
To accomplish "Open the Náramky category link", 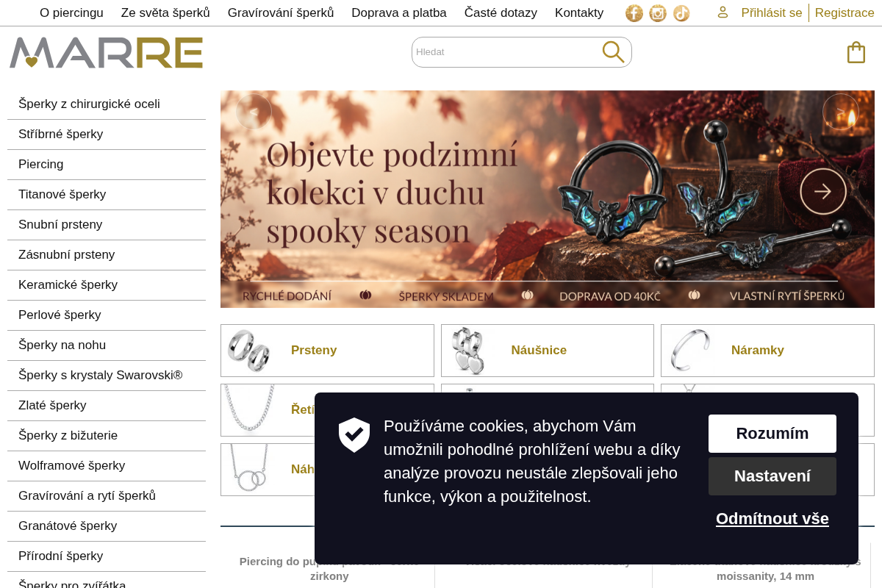I will point(758,351).
